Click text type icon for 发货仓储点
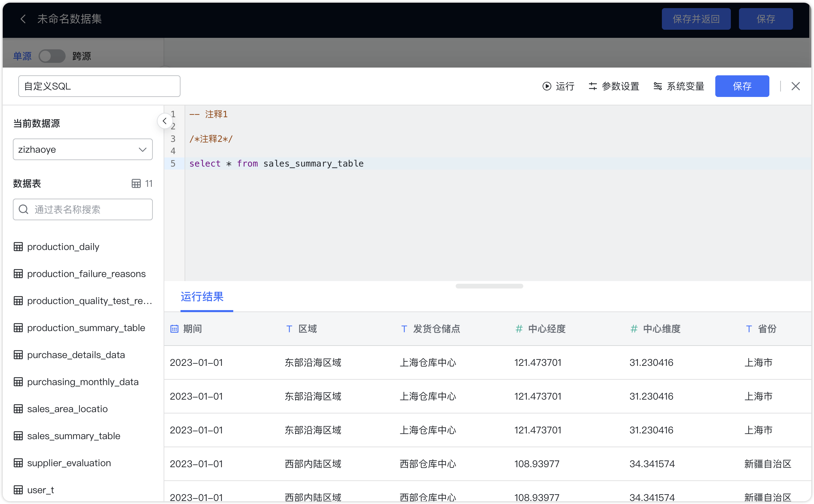Image resolution: width=814 pixels, height=504 pixels. tap(404, 329)
